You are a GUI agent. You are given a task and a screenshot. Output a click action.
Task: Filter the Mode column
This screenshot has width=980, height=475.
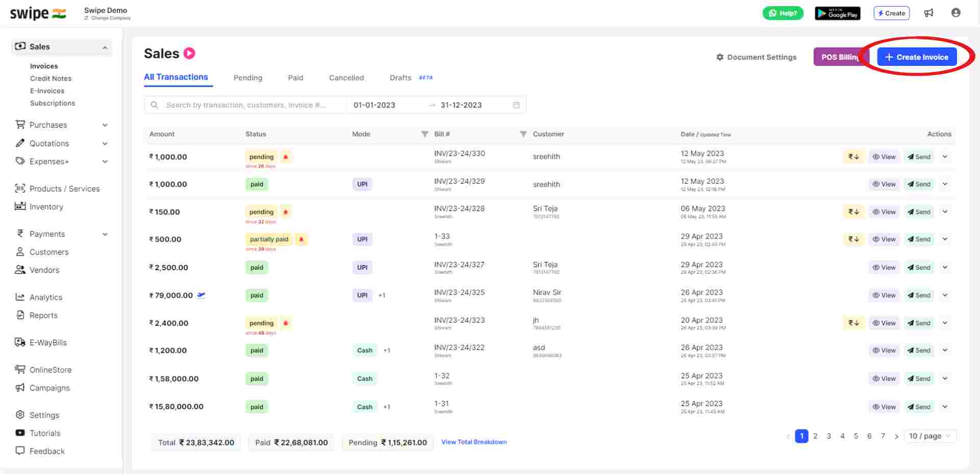(x=424, y=134)
